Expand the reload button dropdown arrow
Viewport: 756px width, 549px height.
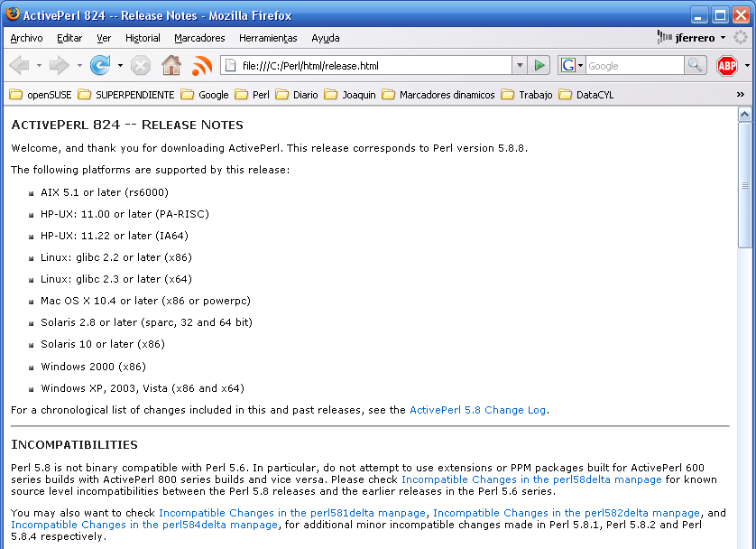(120, 66)
